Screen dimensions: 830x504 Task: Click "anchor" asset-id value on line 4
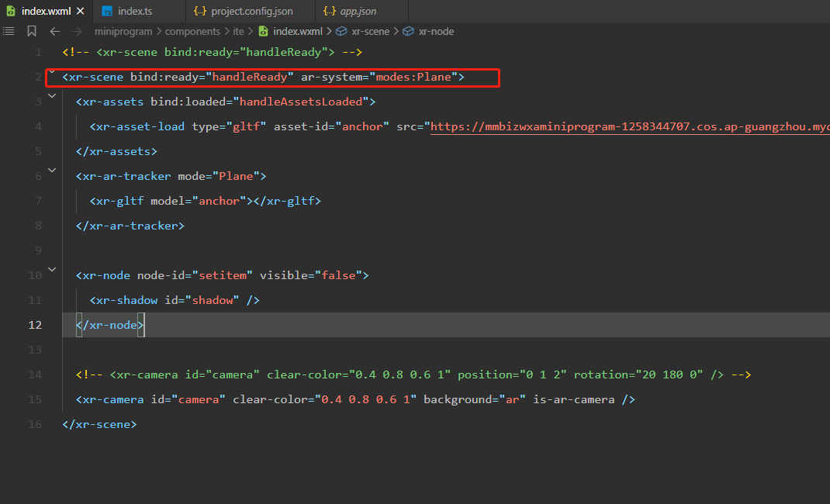(x=362, y=127)
